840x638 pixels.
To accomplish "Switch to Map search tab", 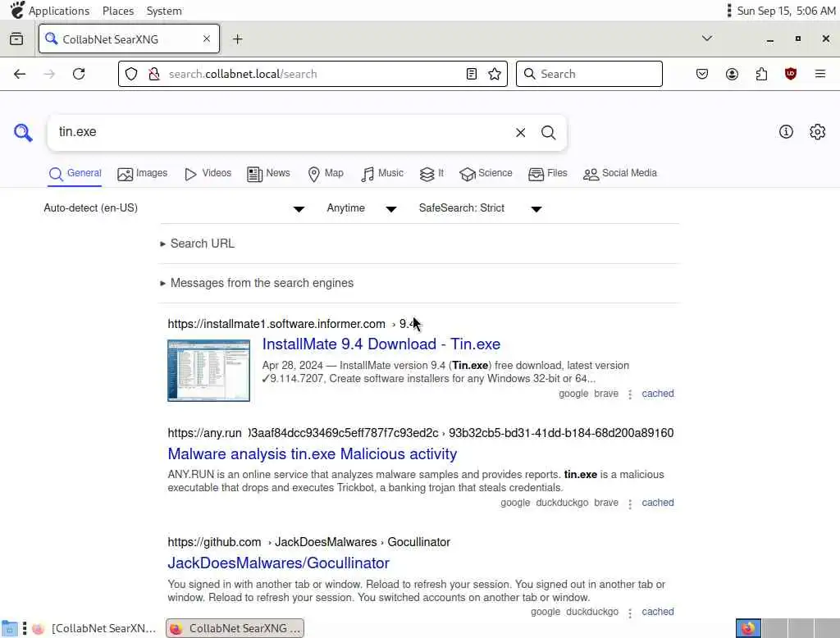I will click(x=326, y=174).
